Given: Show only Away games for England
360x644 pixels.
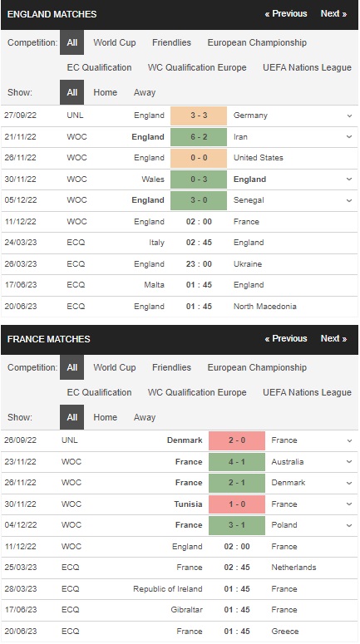Looking at the screenshot, I should (144, 92).
